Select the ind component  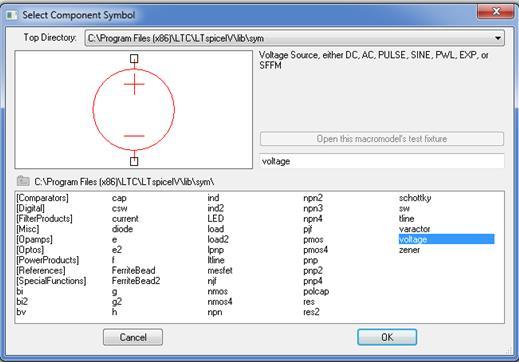pyautogui.click(x=213, y=198)
